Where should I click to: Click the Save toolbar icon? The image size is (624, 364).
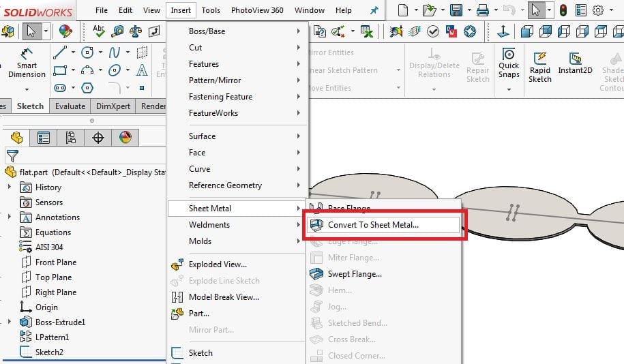pos(456,10)
